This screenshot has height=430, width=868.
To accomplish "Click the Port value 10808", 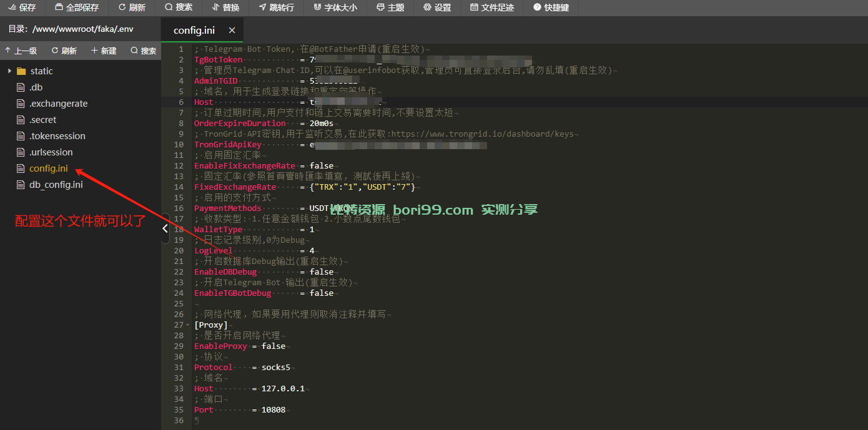I will click(x=274, y=410).
